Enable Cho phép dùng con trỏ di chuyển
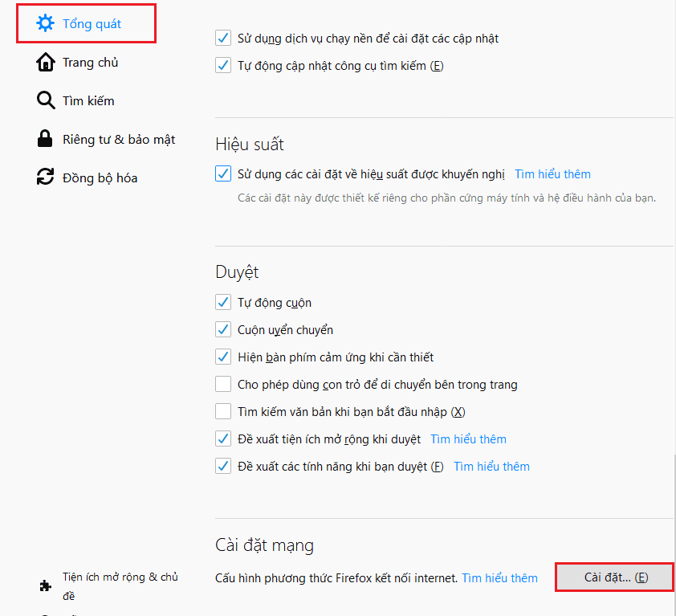676x616 pixels. pyautogui.click(x=224, y=385)
